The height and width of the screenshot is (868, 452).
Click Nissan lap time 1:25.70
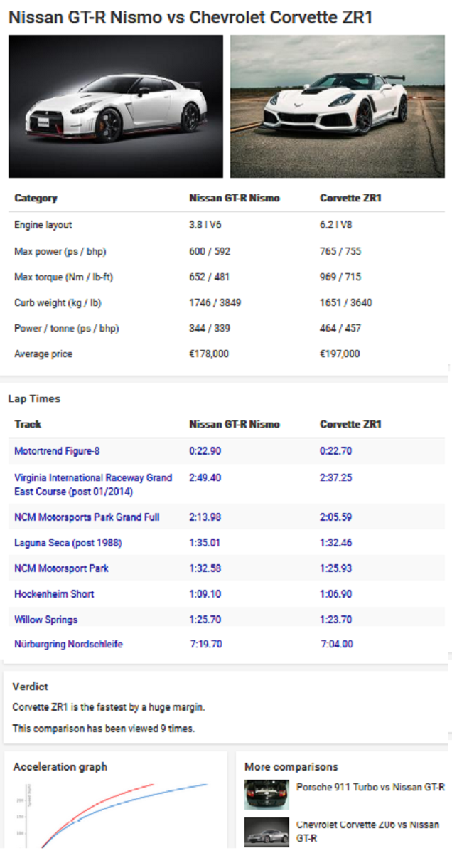pyautogui.click(x=205, y=620)
